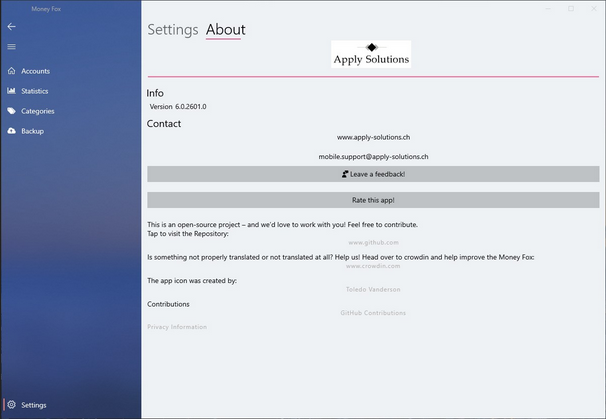Click the mobile.support@apply-solutions.ch email
The image size is (606, 419).
click(373, 157)
